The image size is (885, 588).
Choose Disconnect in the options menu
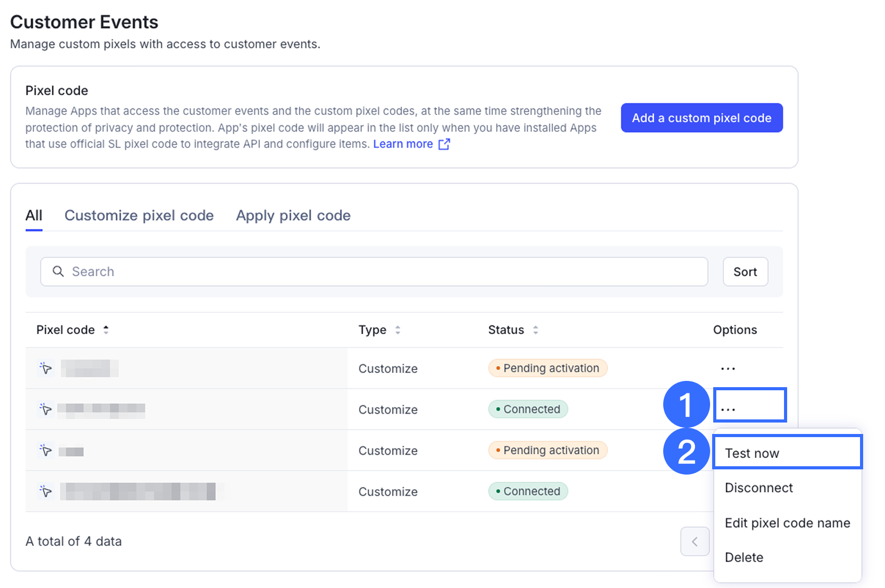tap(758, 488)
